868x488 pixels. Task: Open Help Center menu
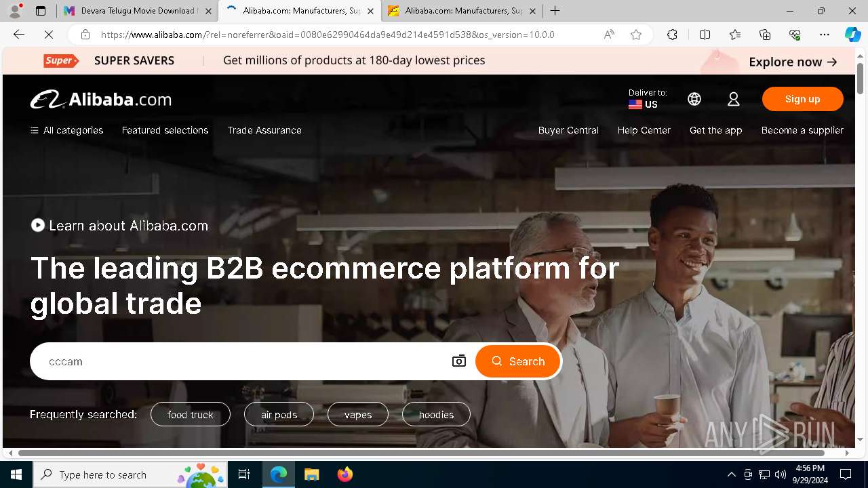pos(644,130)
